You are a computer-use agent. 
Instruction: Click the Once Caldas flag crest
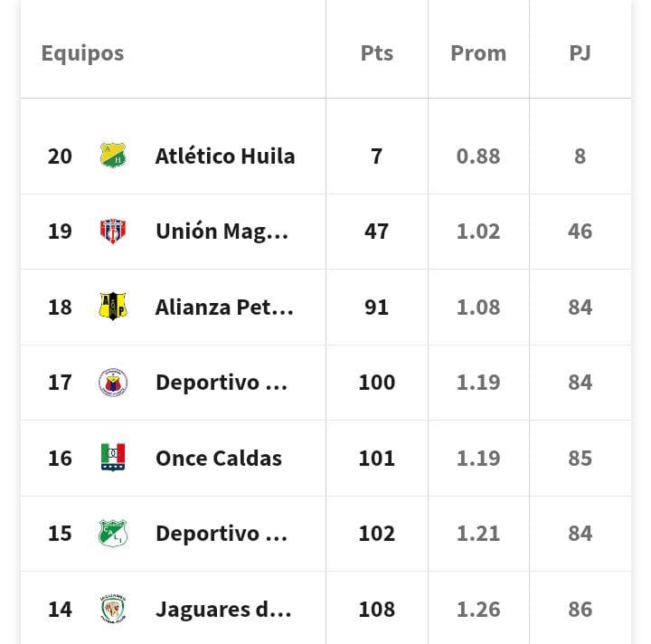[113, 457]
